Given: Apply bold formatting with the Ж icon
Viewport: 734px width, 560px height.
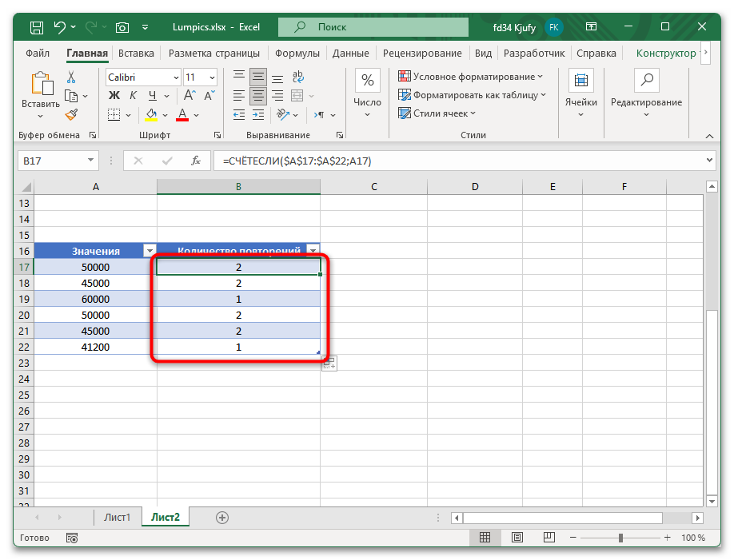Looking at the screenshot, I should [113, 95].
